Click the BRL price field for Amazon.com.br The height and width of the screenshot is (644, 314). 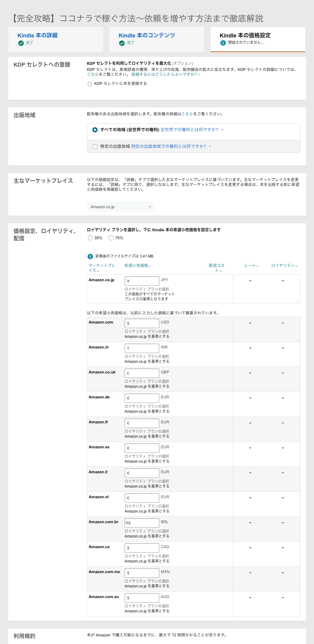(142, 523)
